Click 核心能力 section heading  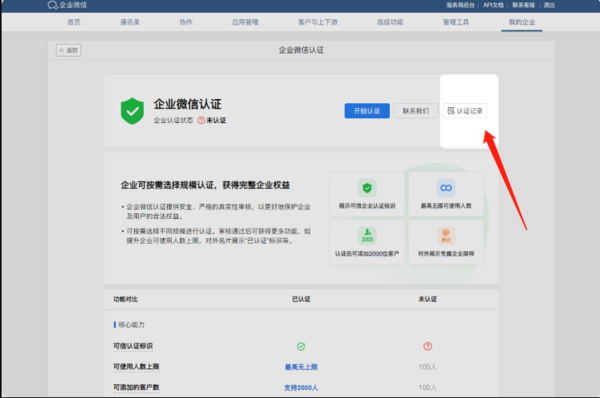tap(131, 325)
